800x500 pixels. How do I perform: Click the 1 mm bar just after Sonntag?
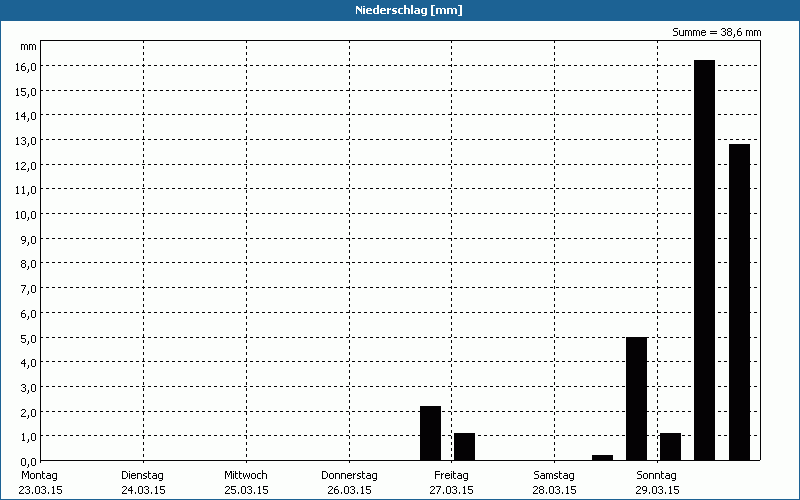[x=670, y=447]
